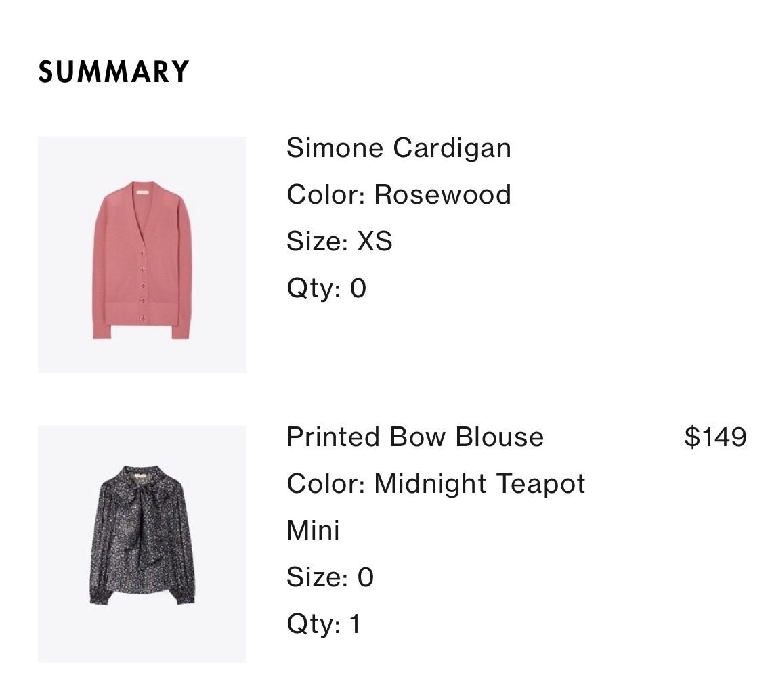
Task: Click the $149 price
Action: point(715,437)
